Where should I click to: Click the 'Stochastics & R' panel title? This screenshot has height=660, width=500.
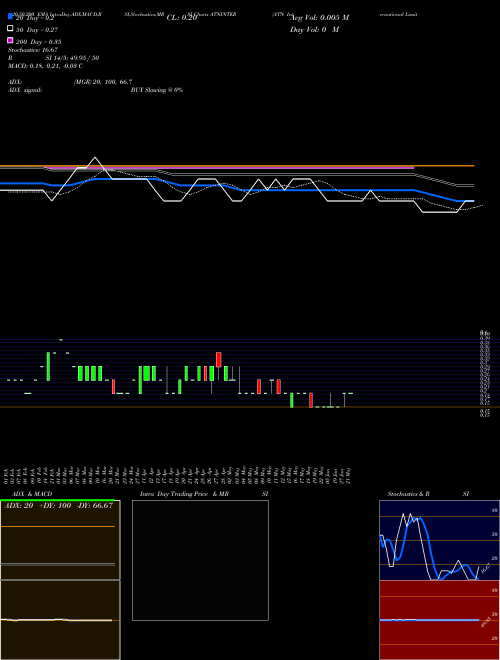408,494
